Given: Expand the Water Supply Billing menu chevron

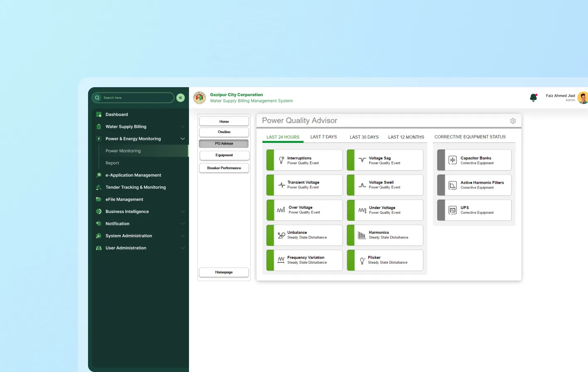Looking at the screenshot, I should point(182,127).
